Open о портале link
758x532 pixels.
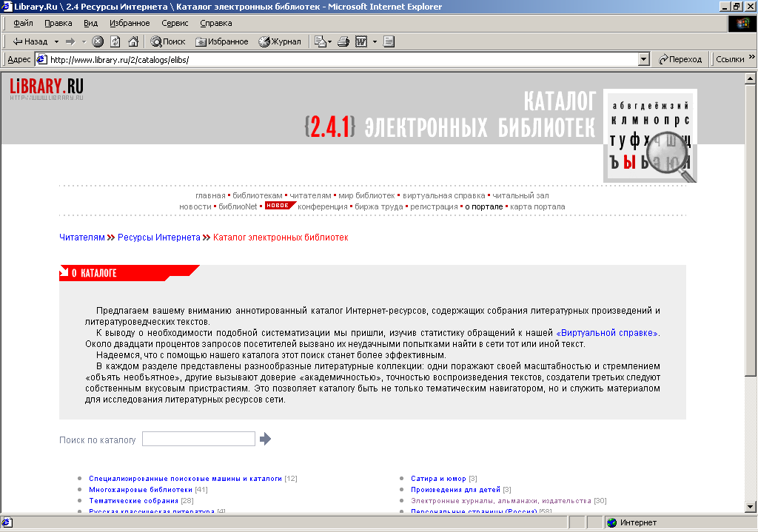(x=484, y=207)
